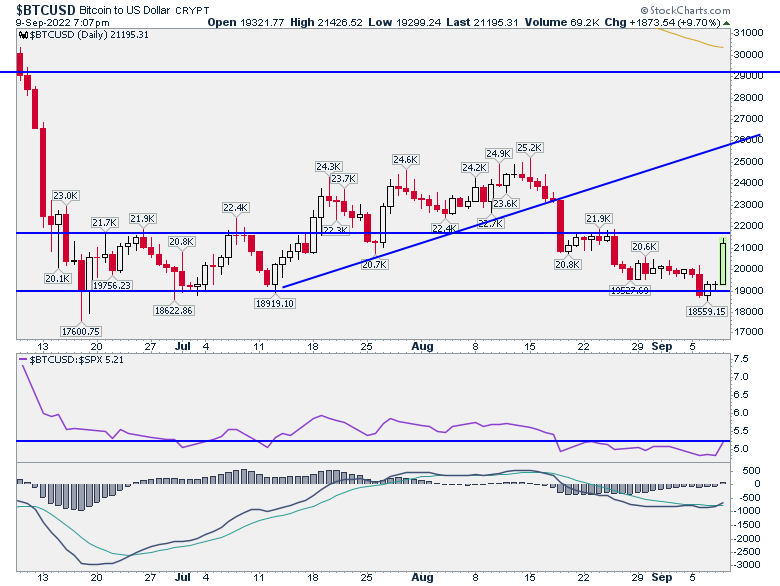780x586 pixels.
Task: Click the 27000 price axis label
Action: (748, 118)
